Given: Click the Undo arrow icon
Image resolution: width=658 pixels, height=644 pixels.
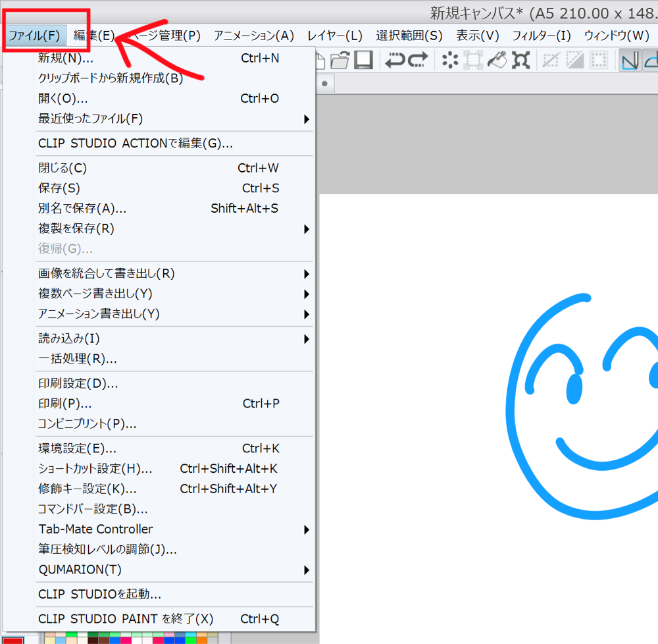Looking at the screenshot, I should click(x=395, y=60).
